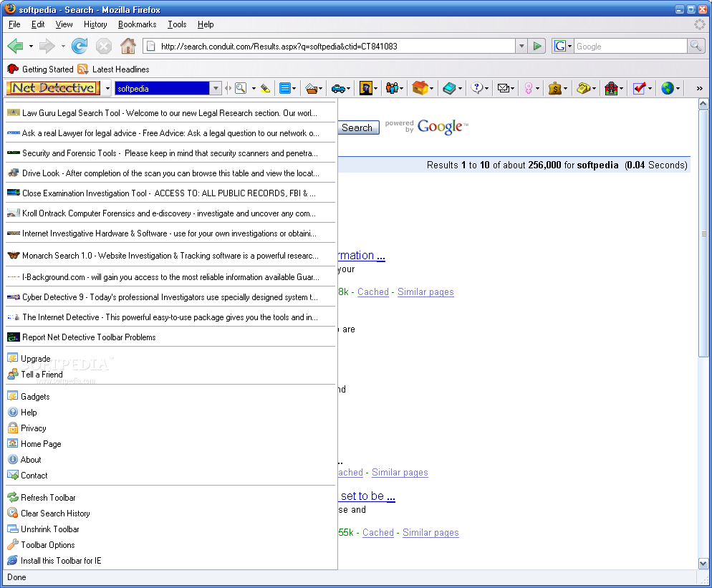Screen dimensions: 712x588
Task: Click the blue car icon on toolbar
Action: point(338,89)
